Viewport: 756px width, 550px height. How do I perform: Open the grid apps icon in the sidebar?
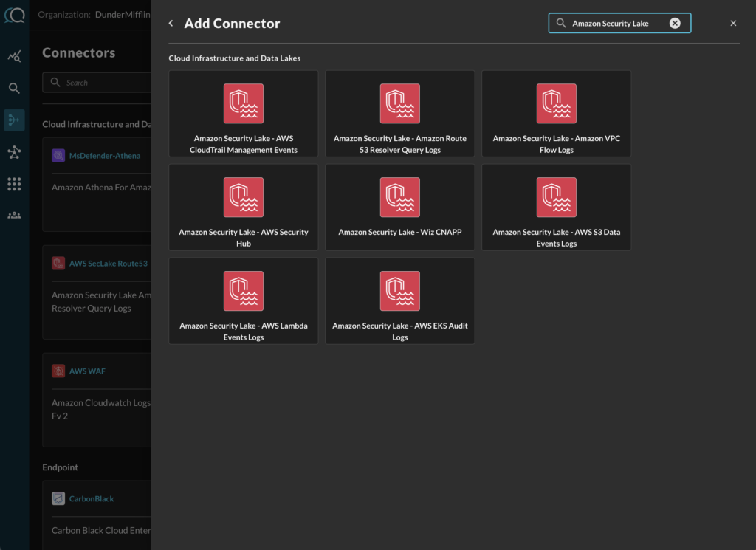(14, 184)
